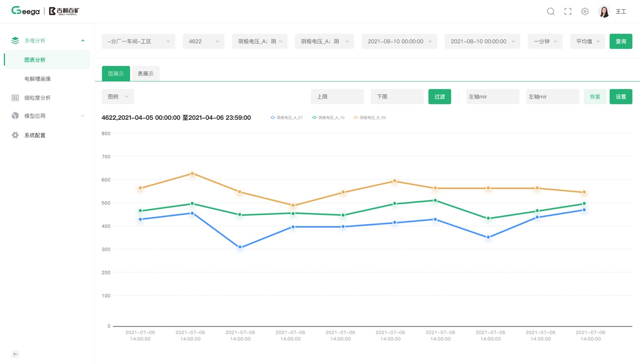Viewport: 640px width, 364px height.
Task: Select 电解槽画像 in the sidebar menu
Action: [x=38, y=79]
